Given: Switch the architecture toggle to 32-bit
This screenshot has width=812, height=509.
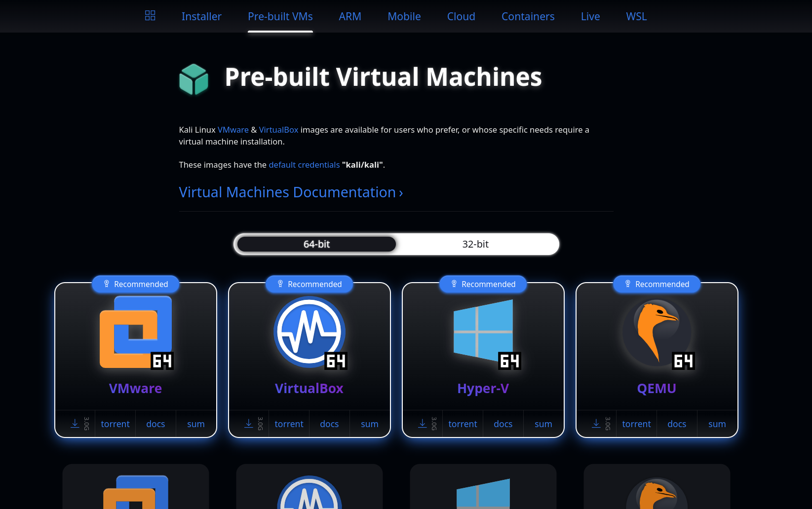Looking at the screenshot, I should 475,244.
